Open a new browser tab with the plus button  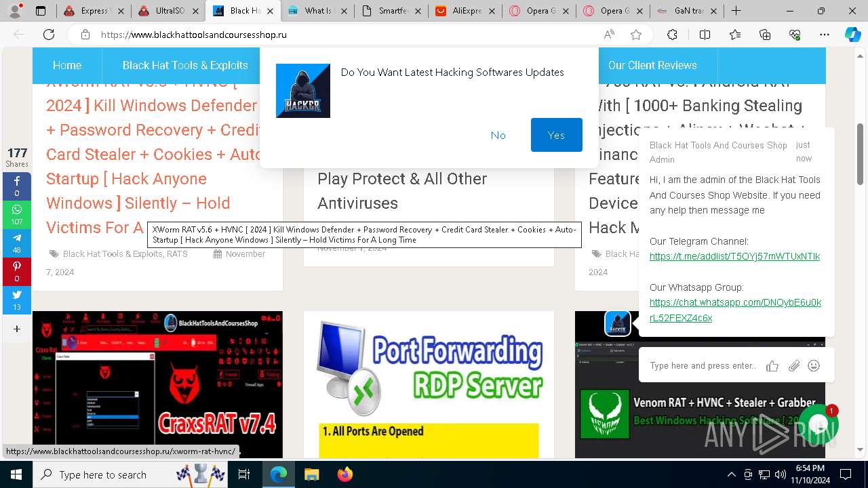pos(736,11)
